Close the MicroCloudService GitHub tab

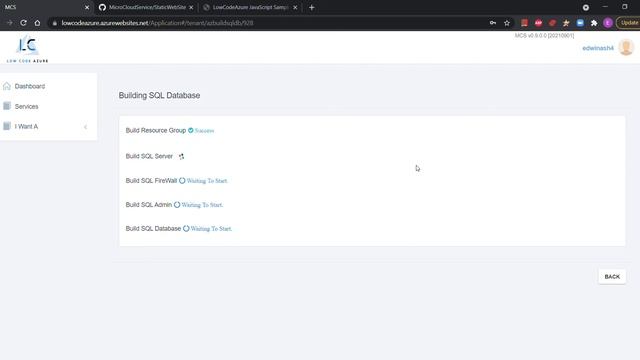pos(191,7)
